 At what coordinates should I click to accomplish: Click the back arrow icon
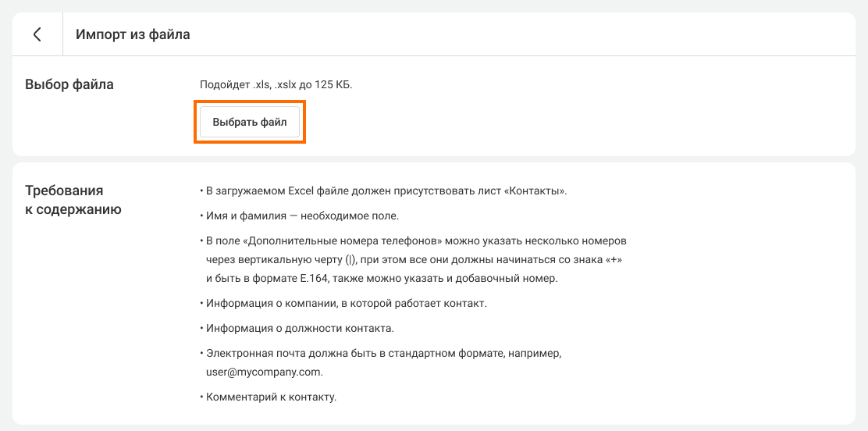point(37,34)
